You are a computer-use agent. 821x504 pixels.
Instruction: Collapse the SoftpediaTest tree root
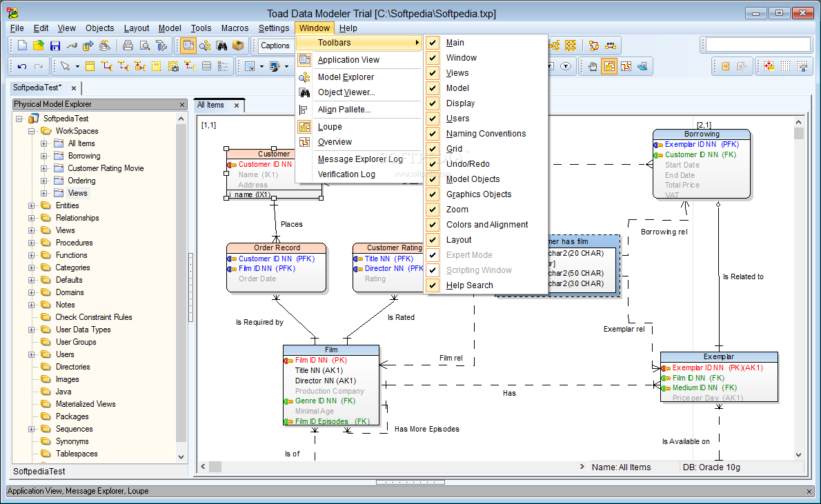(19, 119)
